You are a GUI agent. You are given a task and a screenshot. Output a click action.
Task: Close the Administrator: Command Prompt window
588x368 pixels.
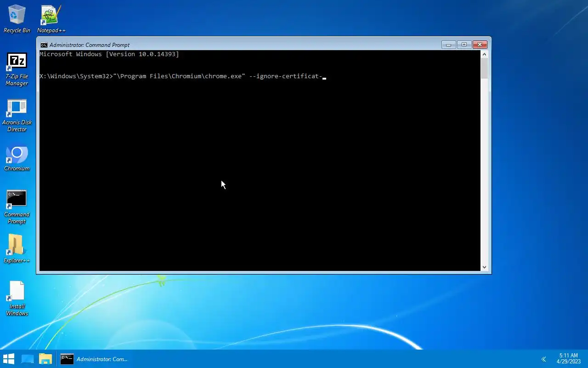[480, 45]
